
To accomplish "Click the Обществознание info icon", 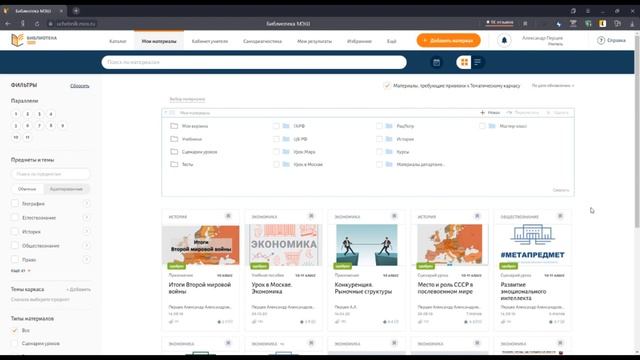I will (x=87, y=245).
